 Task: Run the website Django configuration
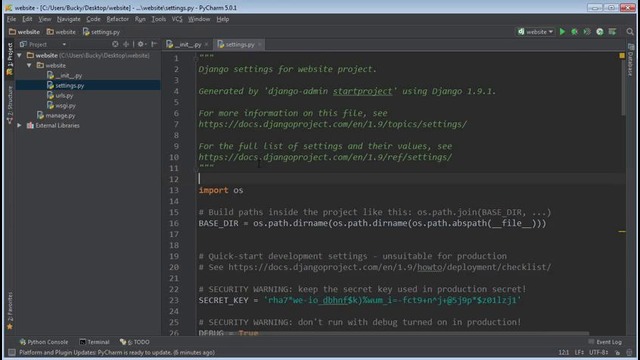(x=562, y=32)
